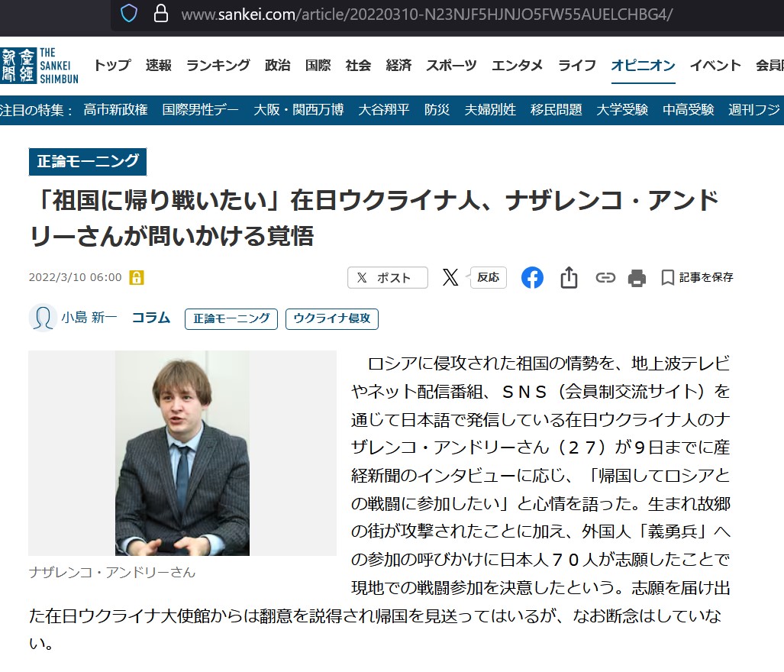Image resolution: width=784 pixels, height=672 pixels.
Task: Open the 大谷翔平 feature link
Action: tap(383, 109)
